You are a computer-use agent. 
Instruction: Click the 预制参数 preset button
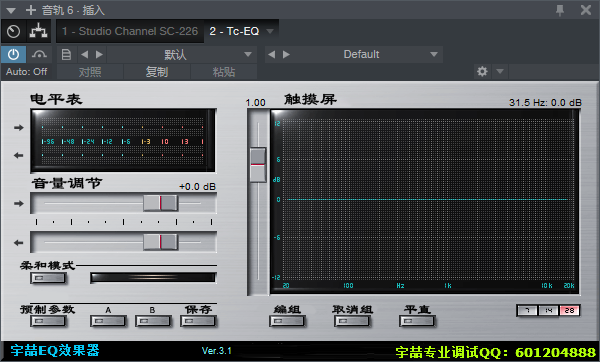[48, 321]
